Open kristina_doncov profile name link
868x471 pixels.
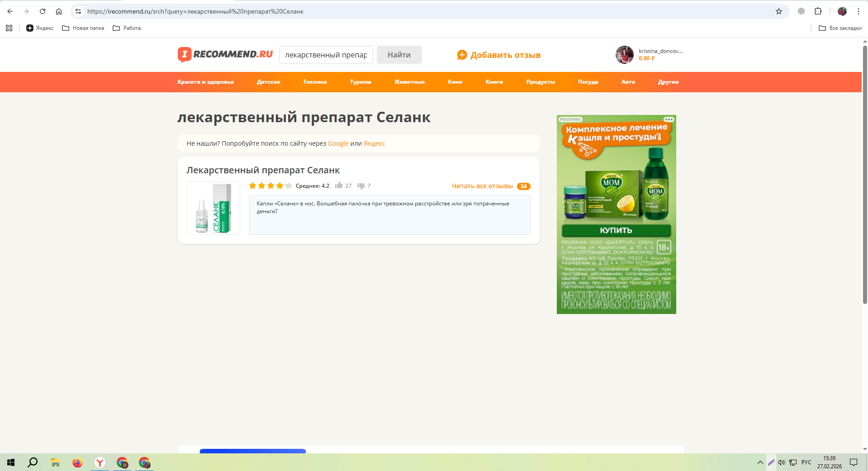660,51
